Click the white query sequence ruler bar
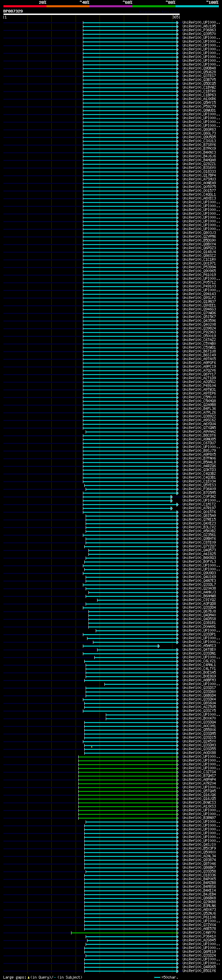 (92, 15)
